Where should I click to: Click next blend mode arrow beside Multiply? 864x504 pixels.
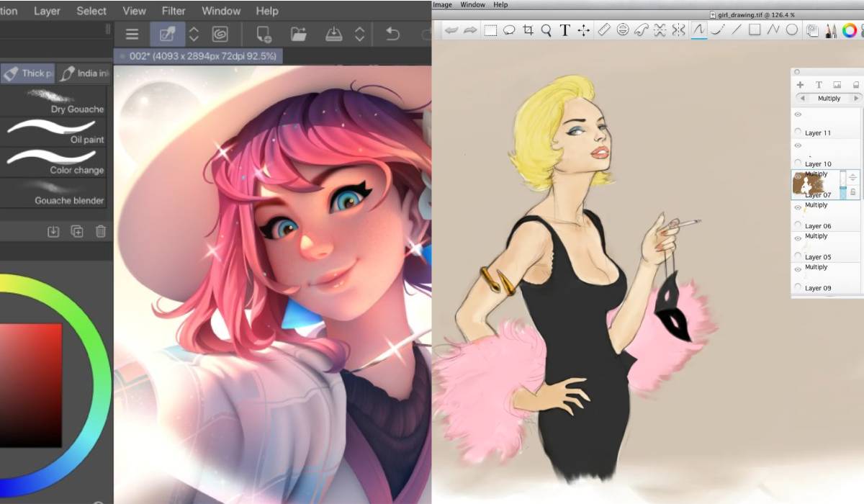856,99
